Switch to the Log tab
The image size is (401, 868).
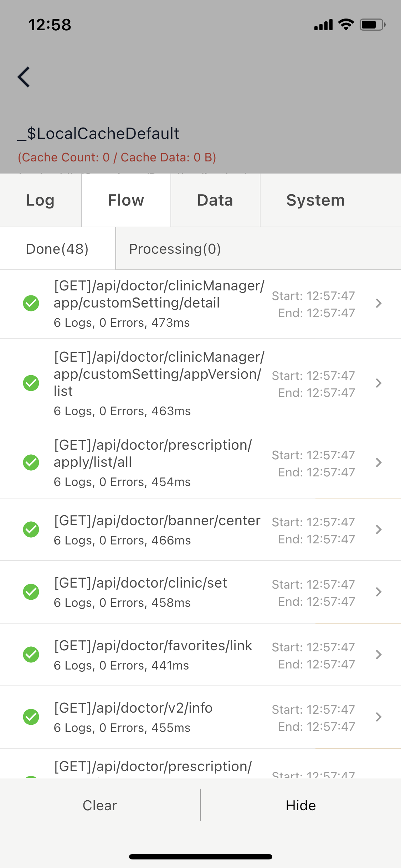click(x=41, y=200)
